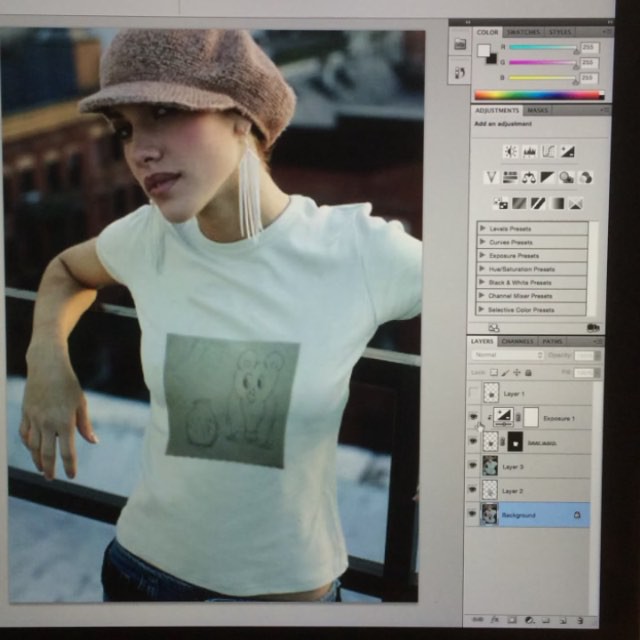Add an Exposure adjustment

(x=567, y=152)
